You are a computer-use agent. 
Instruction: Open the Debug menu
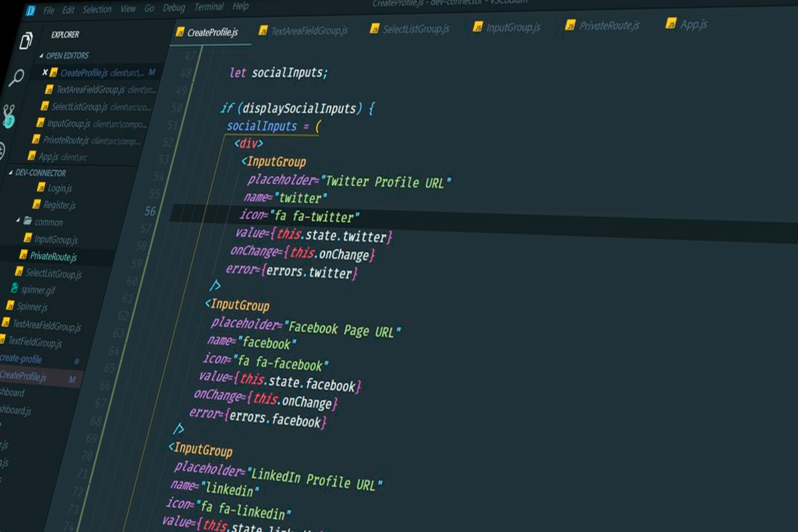[x=175, y=7]
